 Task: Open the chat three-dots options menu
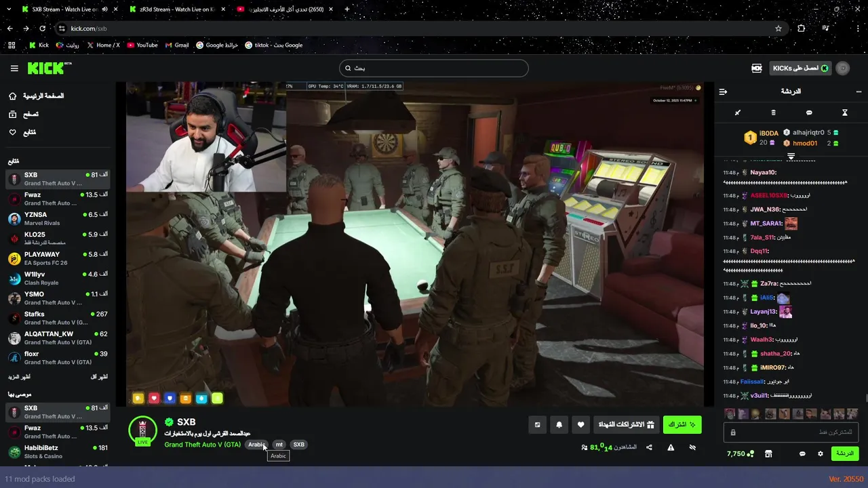coord(859,91)
